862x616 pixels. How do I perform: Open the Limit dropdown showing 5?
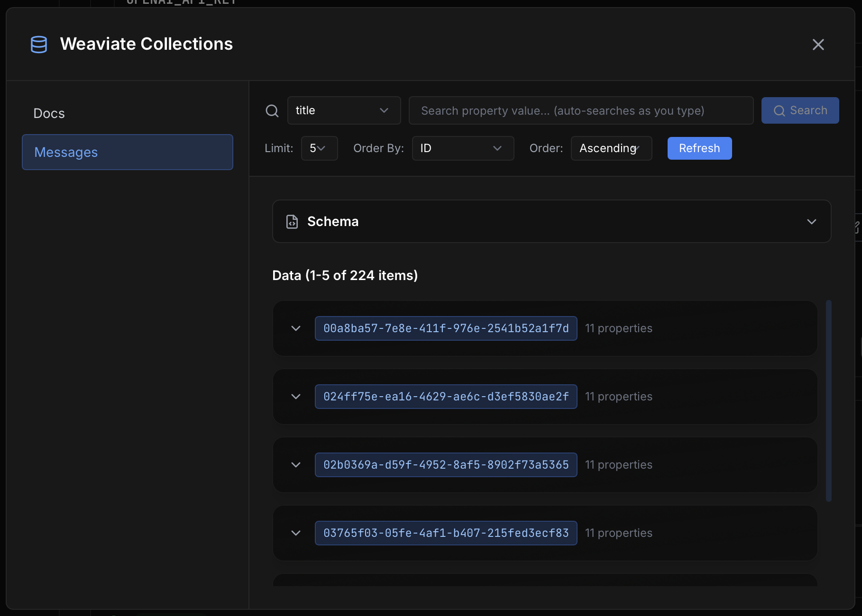[319, 149]
